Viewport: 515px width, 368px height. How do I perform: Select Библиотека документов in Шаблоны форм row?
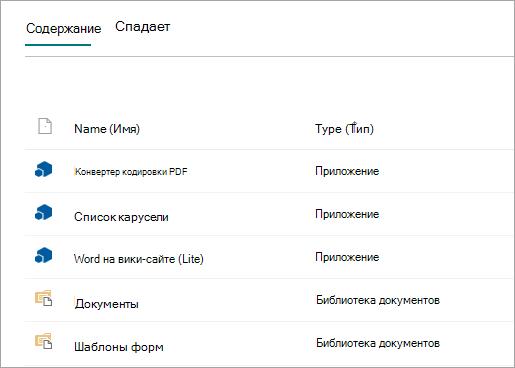pos(378,343)
